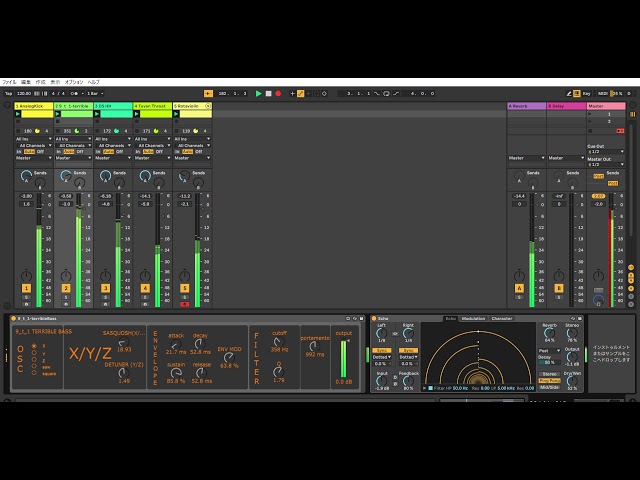Viewport: 640px width, 480px height.
Task: Open the オプション menu
Action: coord(74,82)
